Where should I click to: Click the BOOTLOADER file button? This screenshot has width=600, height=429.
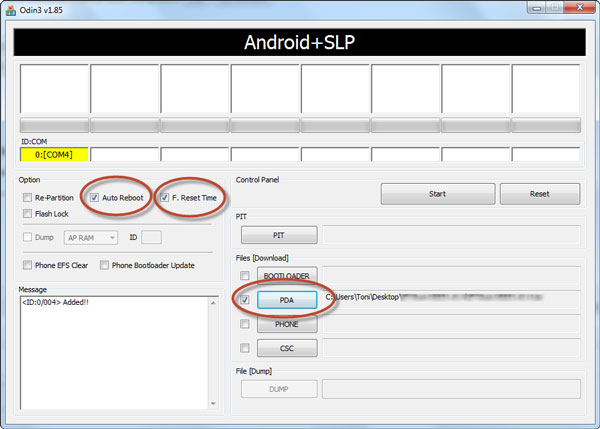tap(285, 275)
